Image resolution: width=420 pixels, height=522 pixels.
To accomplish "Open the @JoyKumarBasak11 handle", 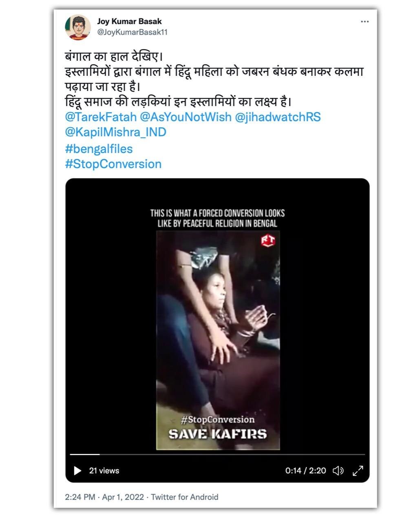I will pyautogui.click(x=132, y=32).
